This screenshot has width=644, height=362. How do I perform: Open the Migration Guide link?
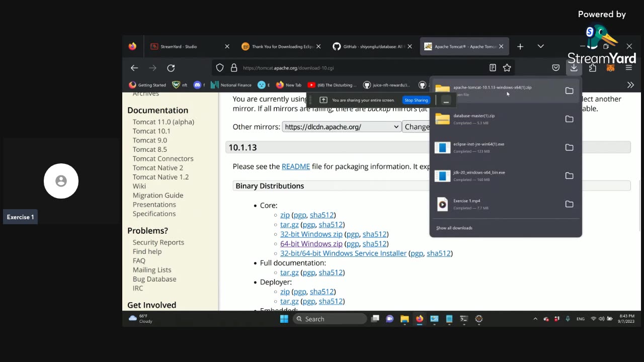158,196
